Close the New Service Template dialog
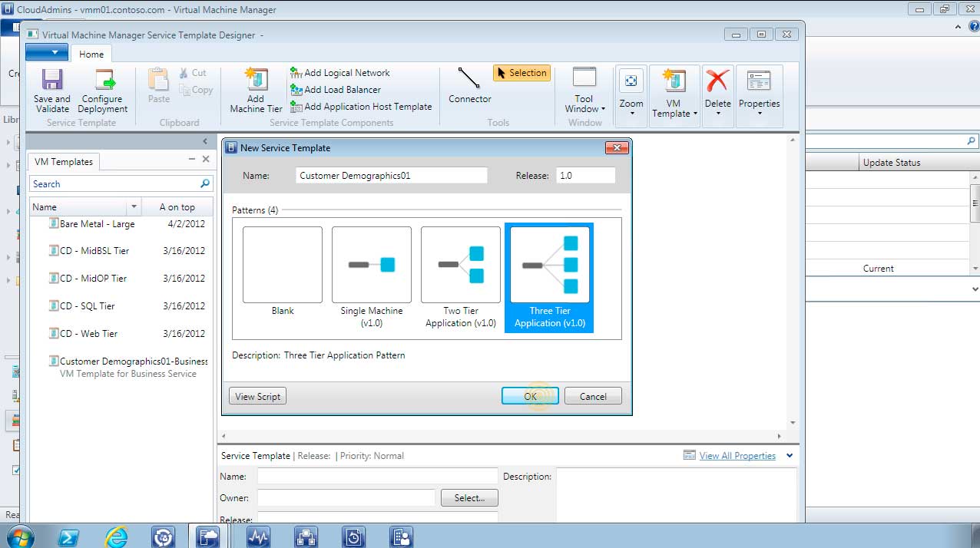The height and width of the screenshot is (548, 980). (617, 147)
